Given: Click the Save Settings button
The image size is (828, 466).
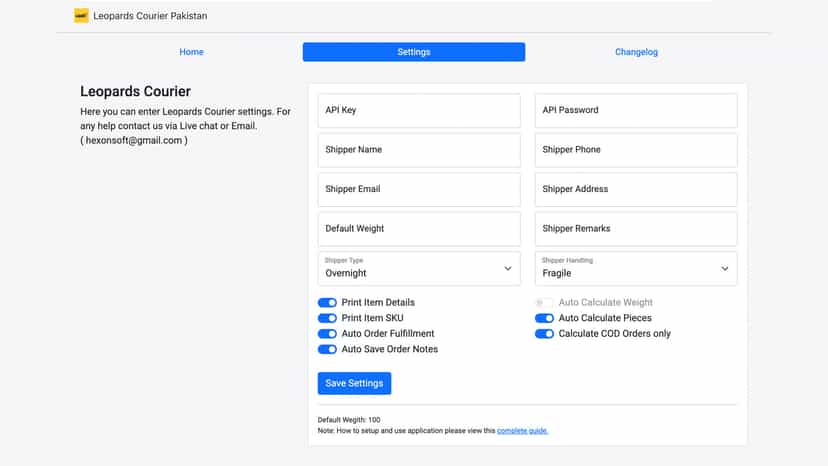Looking at the screenshot, I should point(354,383).
